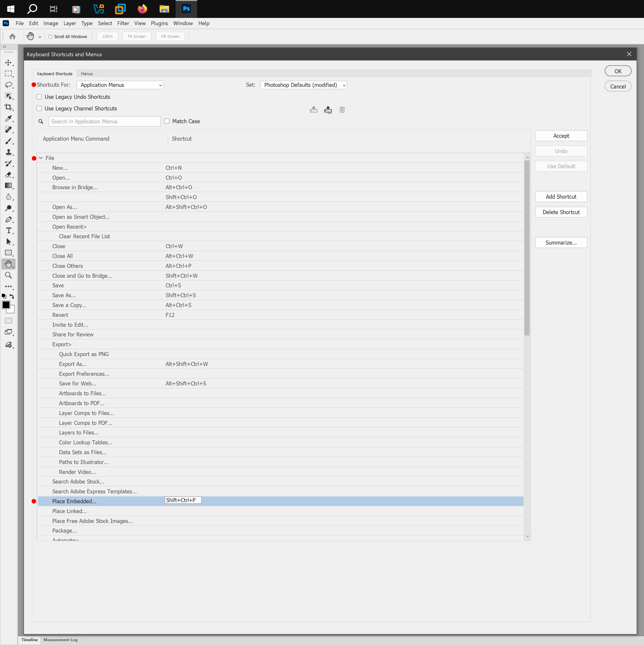Select the Eraser tool
Image resolution: width=644 pixels, height=645 pixels.
coord(8,175)
